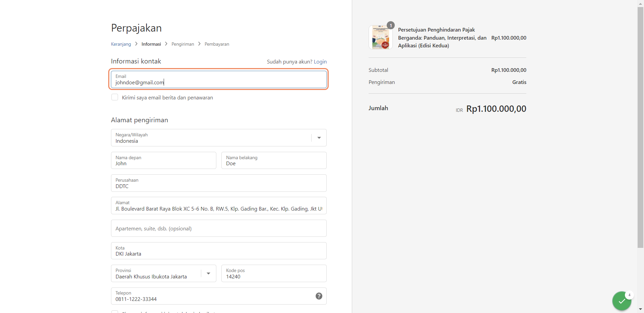The height and width of the screenshot is (313, 644).
Task: Click the book product thumbnail image
Action: point(381,37)
